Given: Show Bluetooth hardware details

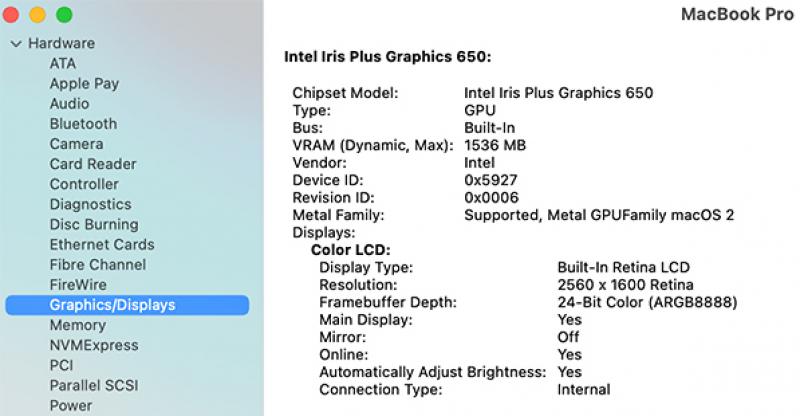Looking at the screenshot, I should (x=83, y=124).
